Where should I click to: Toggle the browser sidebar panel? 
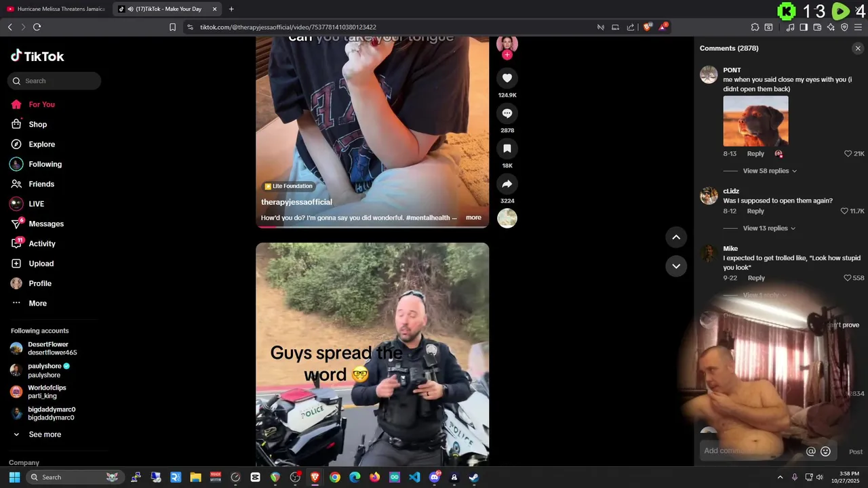click(x=804, y=27)
